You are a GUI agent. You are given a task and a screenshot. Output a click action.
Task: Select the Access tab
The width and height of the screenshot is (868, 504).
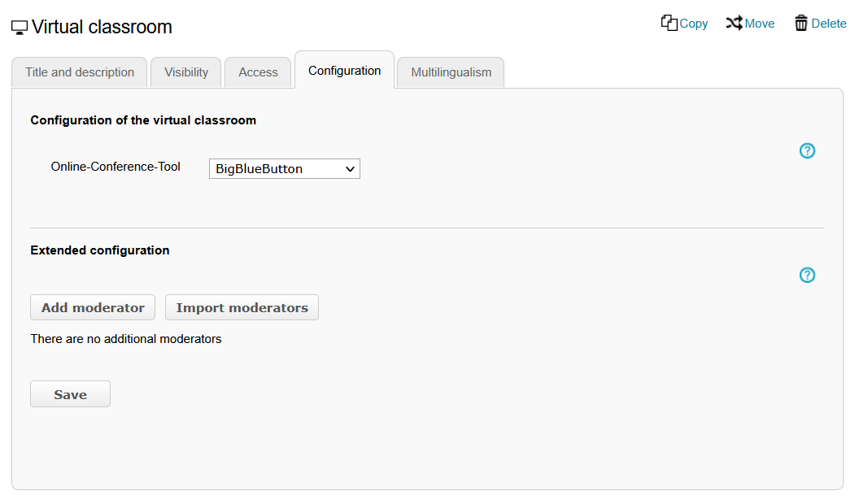tap(258, 72)
